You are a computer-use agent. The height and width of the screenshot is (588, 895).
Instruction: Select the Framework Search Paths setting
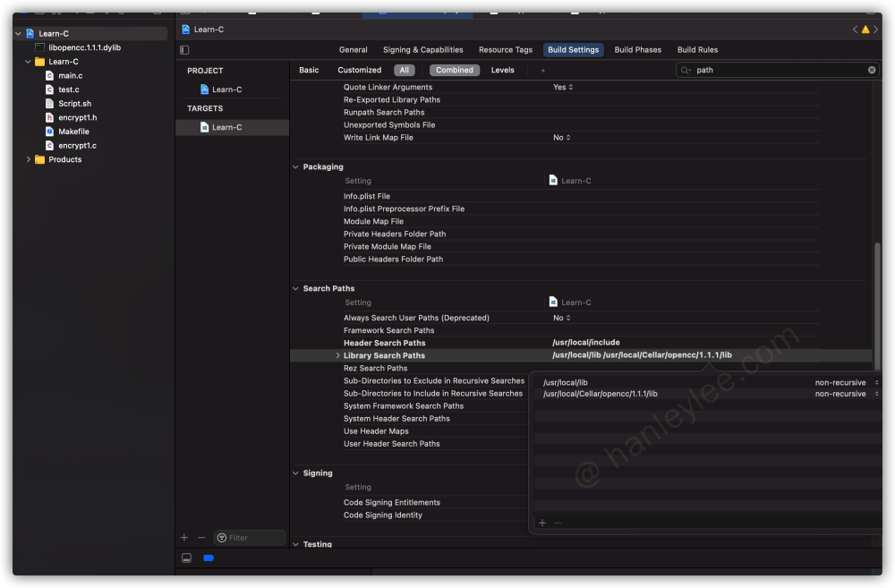click(x=388, y=330)
